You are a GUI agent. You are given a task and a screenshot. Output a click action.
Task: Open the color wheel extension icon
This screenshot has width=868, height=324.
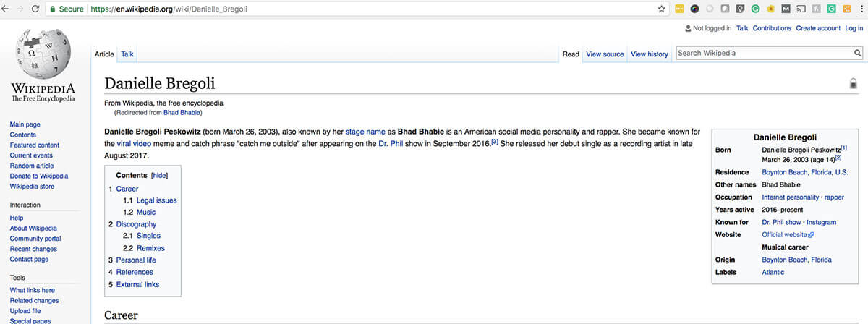[x=694, y=9]
